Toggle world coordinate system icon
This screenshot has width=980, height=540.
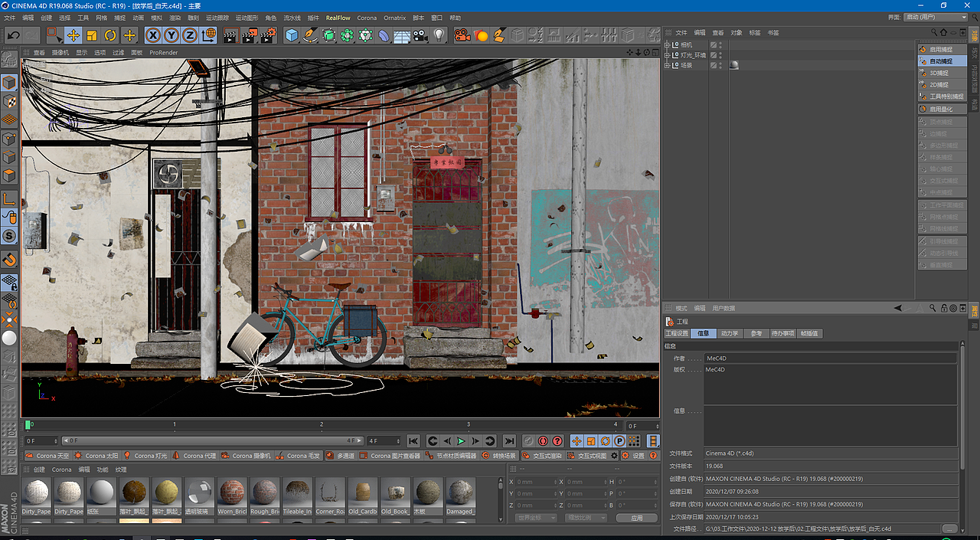(x=209, y=35)
